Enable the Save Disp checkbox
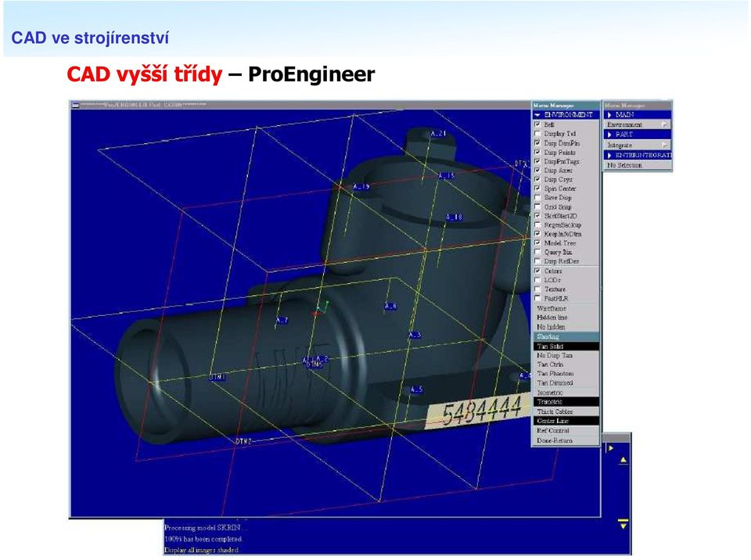Image resolution: width=751 pixels, height=560 pixels. click(537, 197)
